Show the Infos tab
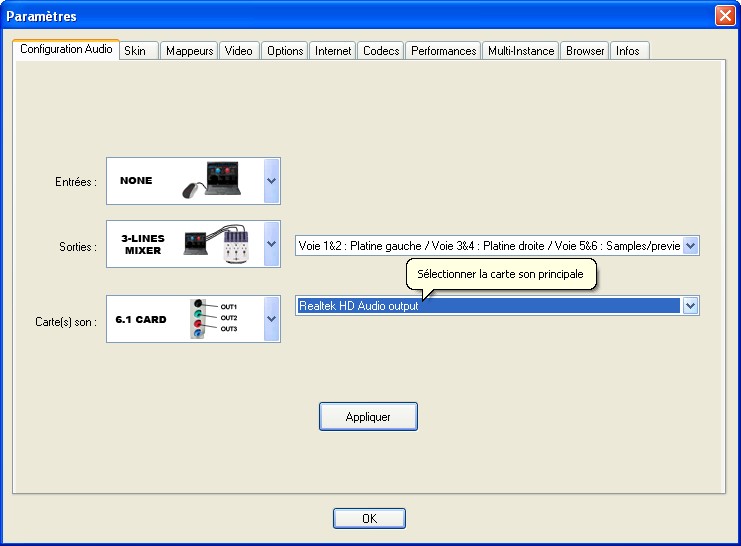741x546 pixels. click(628, 51)
